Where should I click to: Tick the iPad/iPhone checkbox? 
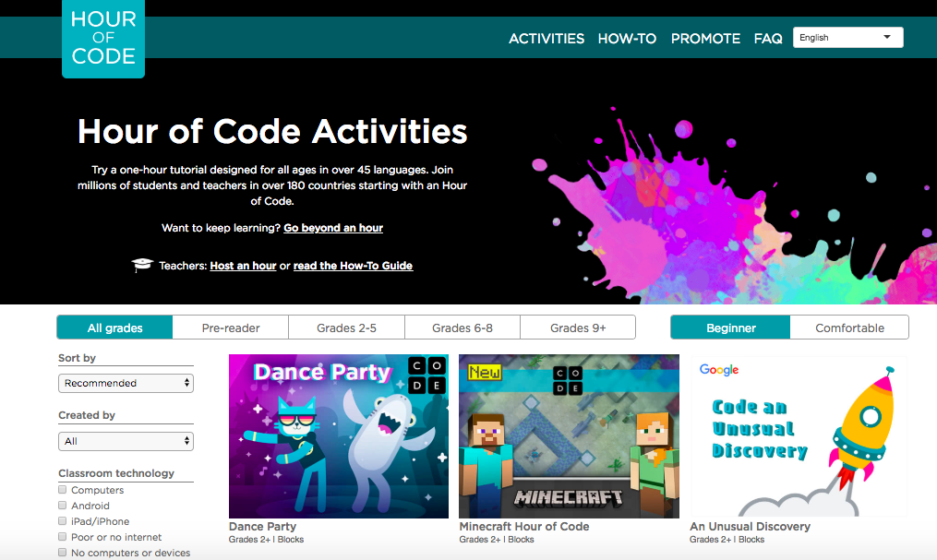63,521
